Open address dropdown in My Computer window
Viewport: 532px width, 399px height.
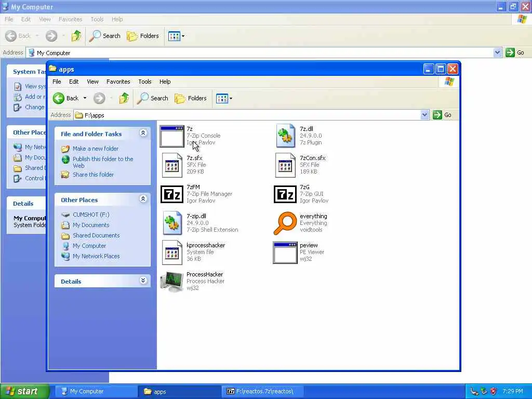click(497, 52)
